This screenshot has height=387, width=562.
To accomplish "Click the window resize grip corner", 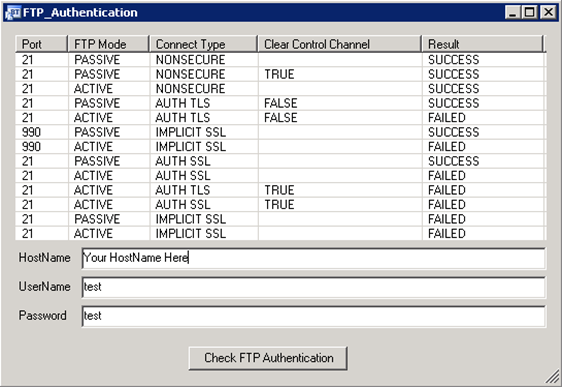I will 553,377.
